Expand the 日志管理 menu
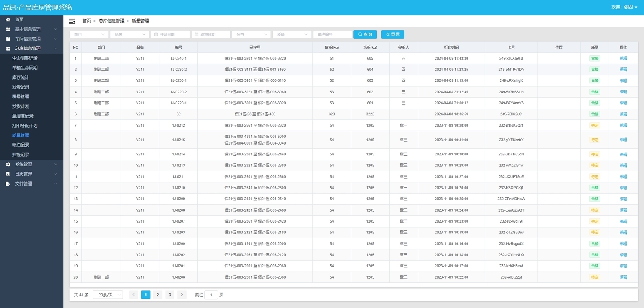This screenshot has width=644, height=308. click(31, 174)
